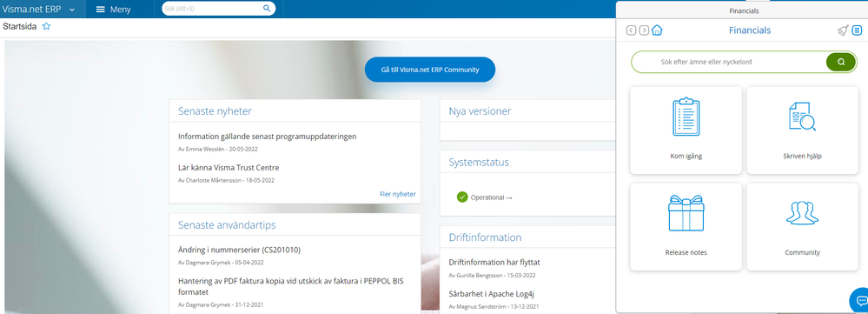The height and width of the screenshot is (314, 868).
Task: Open the list menu icon in the help panel
Action: (857, 30)
